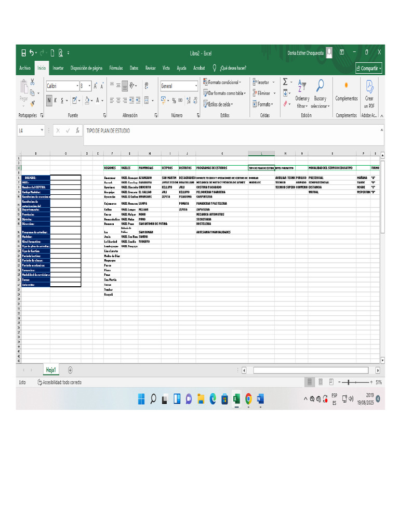399x532 pixels.
Task: Expand the Merge cells dropdown
Action: pos(153,100)
